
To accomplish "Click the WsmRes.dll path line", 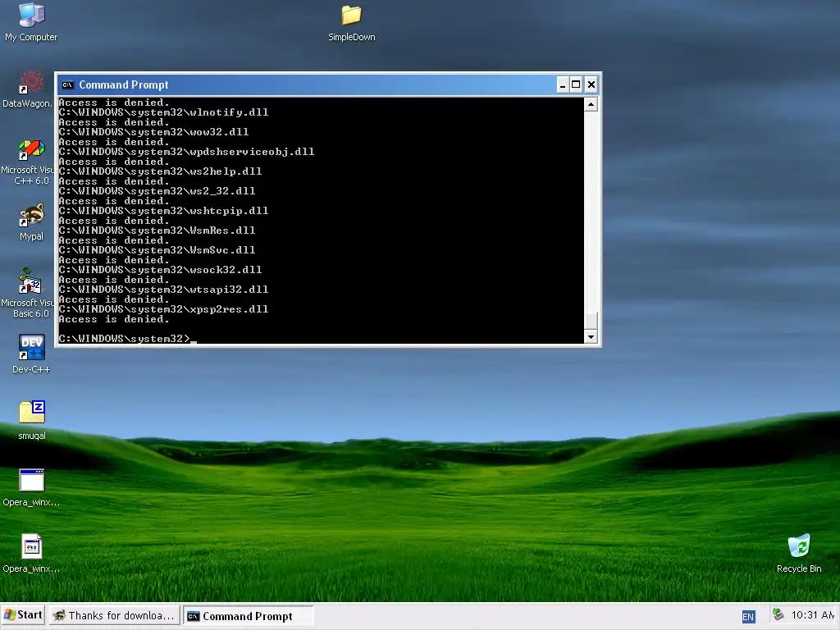I will tap(157, 231).
